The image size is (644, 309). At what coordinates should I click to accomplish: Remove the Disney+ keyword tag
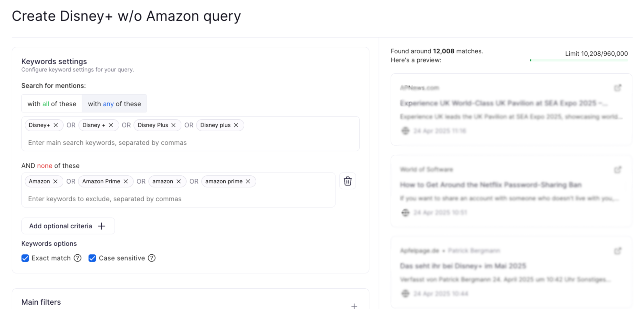(56, 125)
